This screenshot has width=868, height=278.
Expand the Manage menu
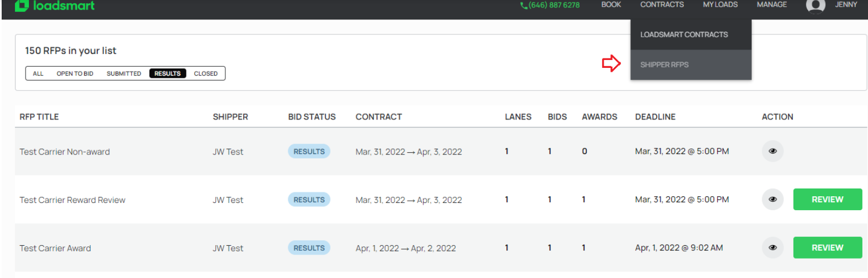click(x=772, y=4)
